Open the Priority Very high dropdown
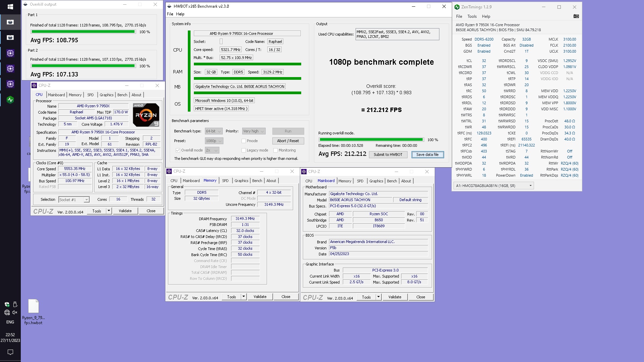The image size is (644, 362). [254, 131]
